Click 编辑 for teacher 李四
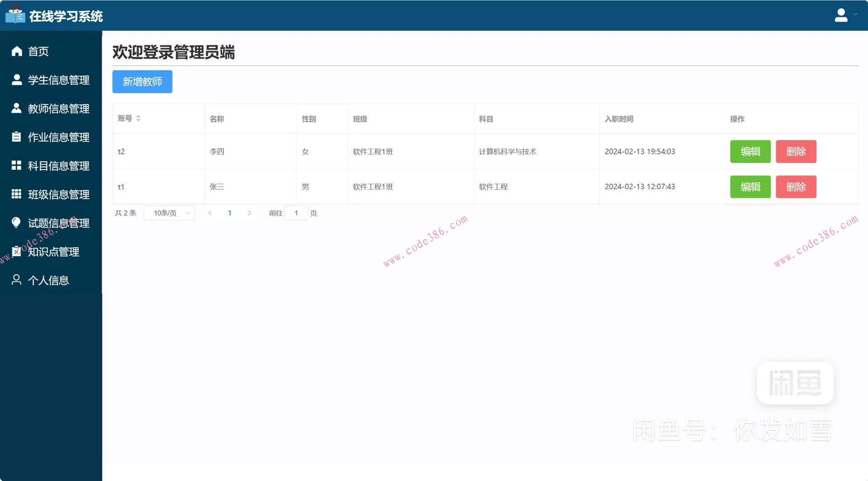 coord(750,152)
